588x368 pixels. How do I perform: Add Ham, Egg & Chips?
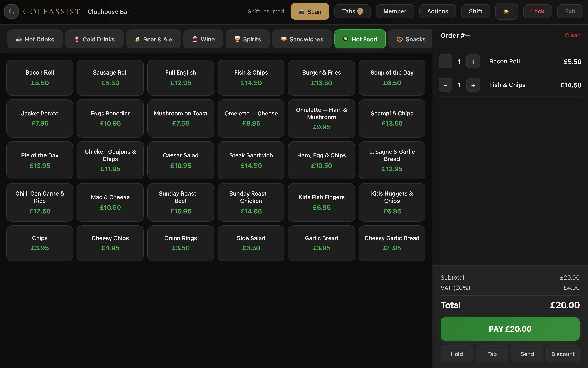321,160
